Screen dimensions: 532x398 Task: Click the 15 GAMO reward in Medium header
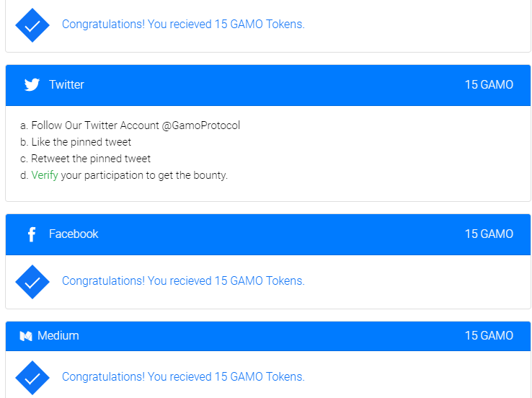pyautogui.click(x=489, y=336)
